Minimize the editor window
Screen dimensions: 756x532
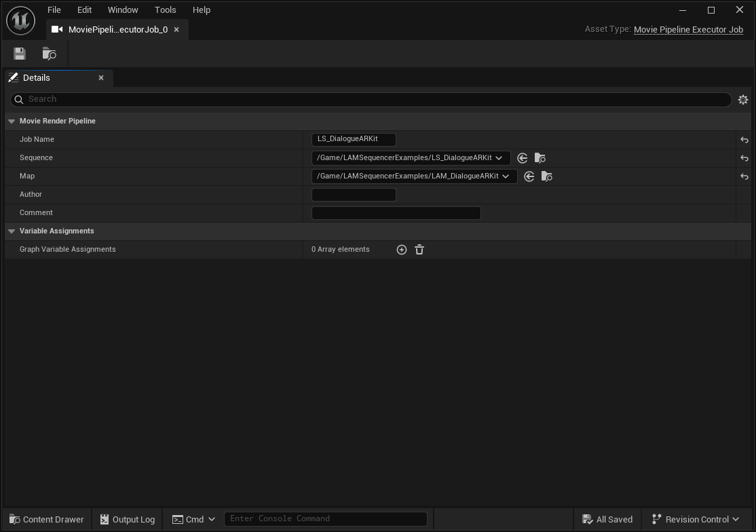(x=683, y=10)
